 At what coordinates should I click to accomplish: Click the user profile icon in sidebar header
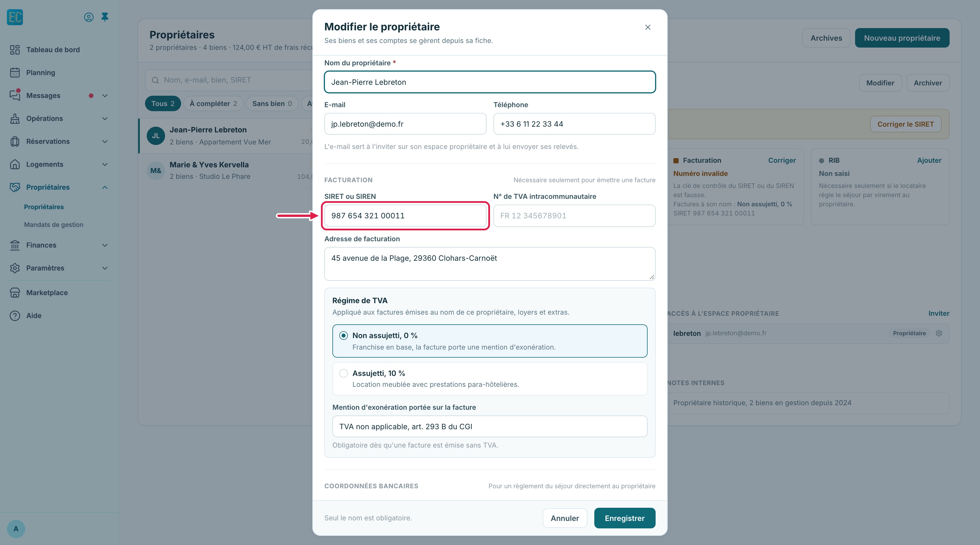tap(89, 17)
